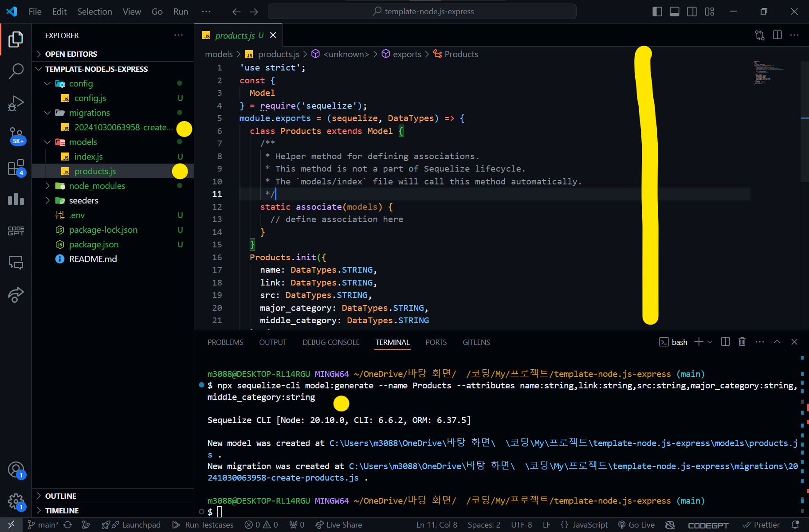This screenshot has height=532, width=809.
Task: Go back with the navigation arrow
Action: click(236, 12)
